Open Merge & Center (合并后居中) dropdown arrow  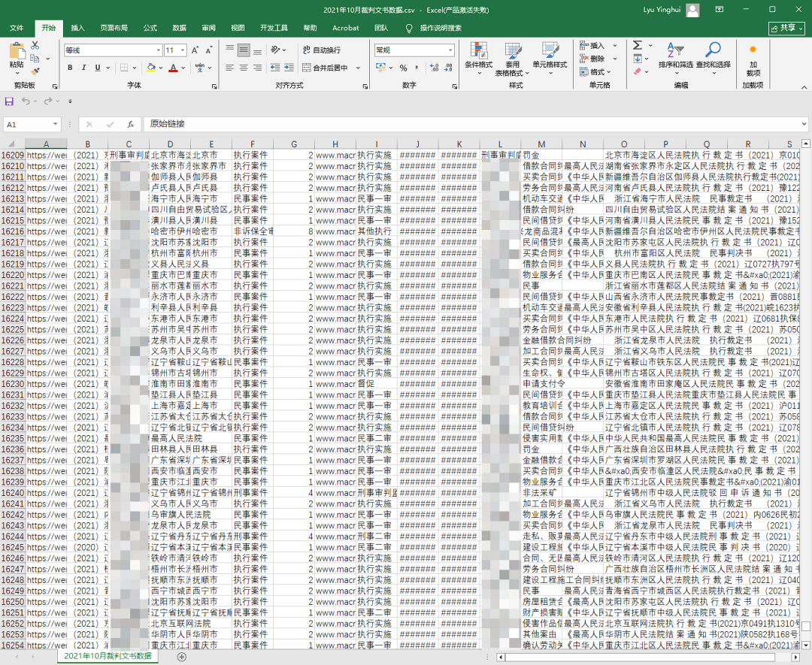[359, 68]
